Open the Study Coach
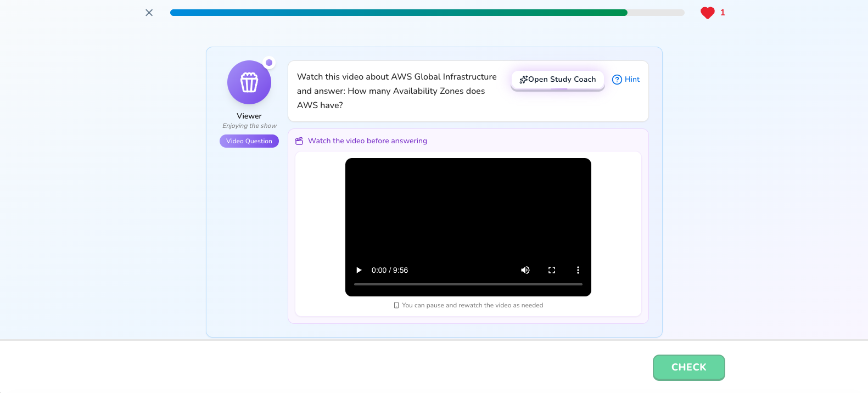The width and height of the screenshot is (868, 393). pyautogui.click(x=558, y=80)
